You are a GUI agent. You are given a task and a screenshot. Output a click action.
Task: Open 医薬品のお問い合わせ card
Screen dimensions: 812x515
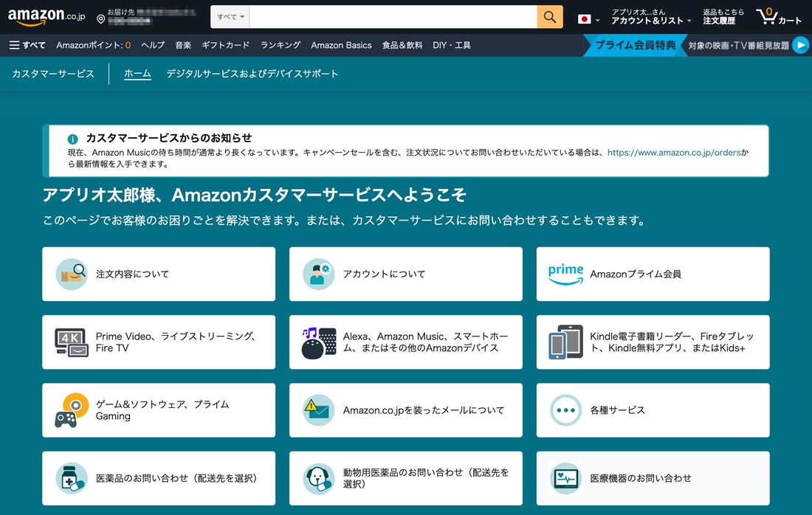pos(159,478)
